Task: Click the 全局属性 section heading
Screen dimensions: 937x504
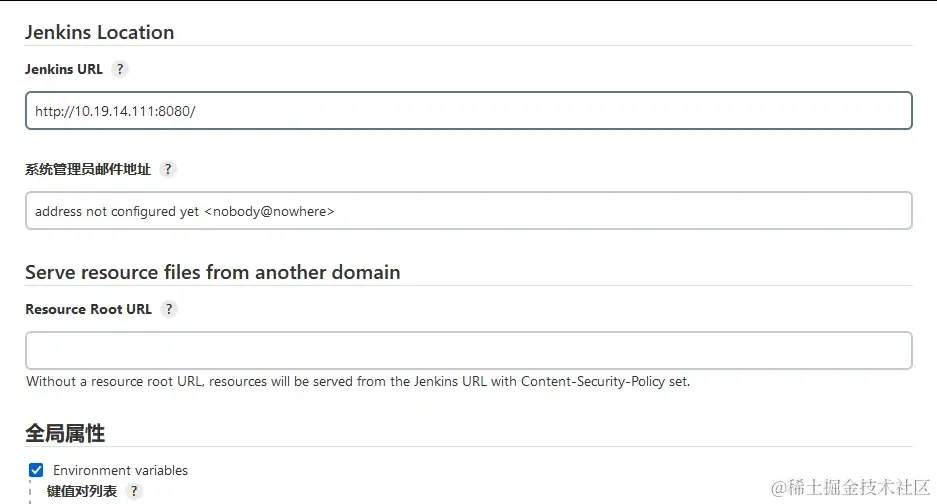Action: click(65, 433)
